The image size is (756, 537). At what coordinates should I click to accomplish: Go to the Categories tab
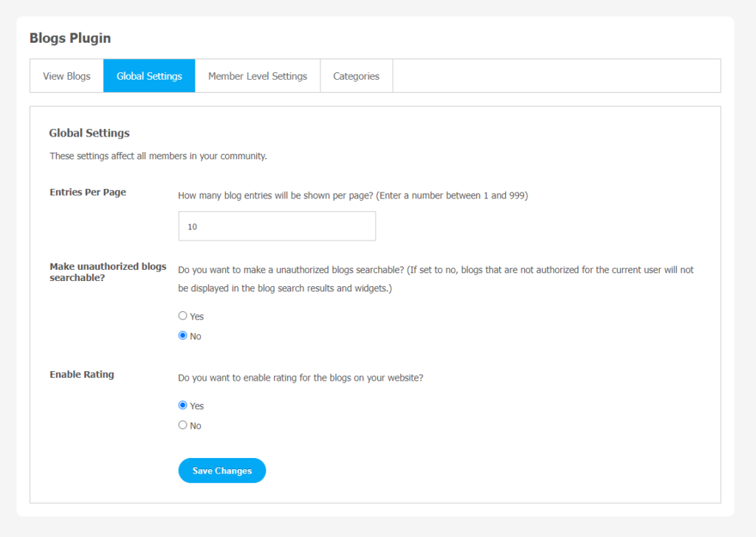(x=357, y=76)
